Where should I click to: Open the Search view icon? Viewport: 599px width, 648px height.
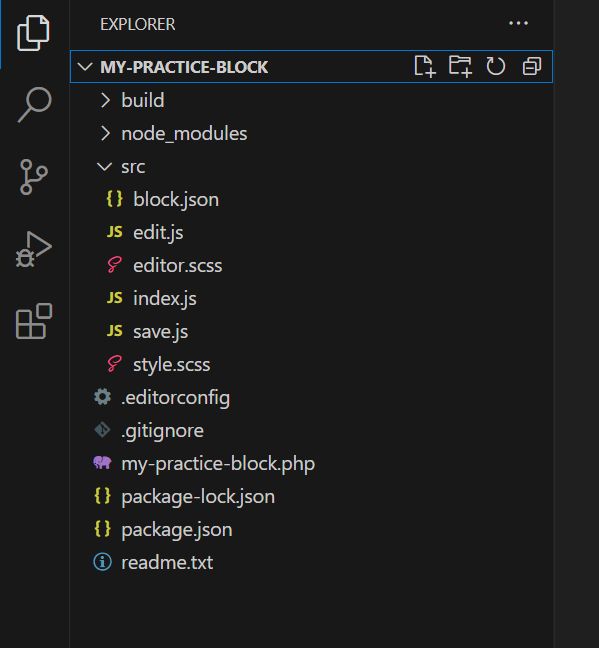[x=35, y=104]
